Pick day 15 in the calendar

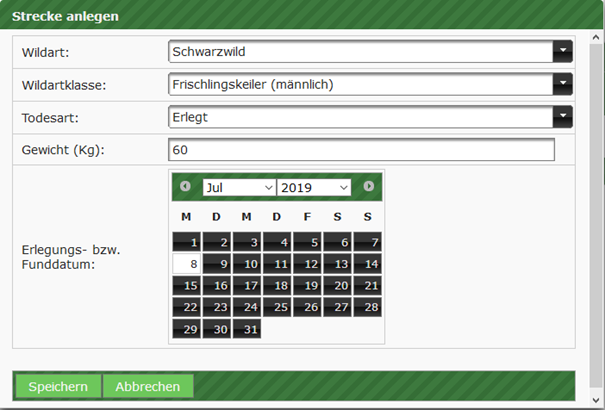click(187, 286)
